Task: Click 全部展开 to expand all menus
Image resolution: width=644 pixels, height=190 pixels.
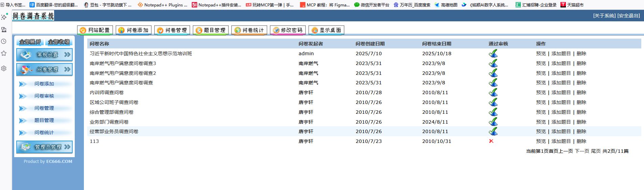Action: tap(30, 42)
